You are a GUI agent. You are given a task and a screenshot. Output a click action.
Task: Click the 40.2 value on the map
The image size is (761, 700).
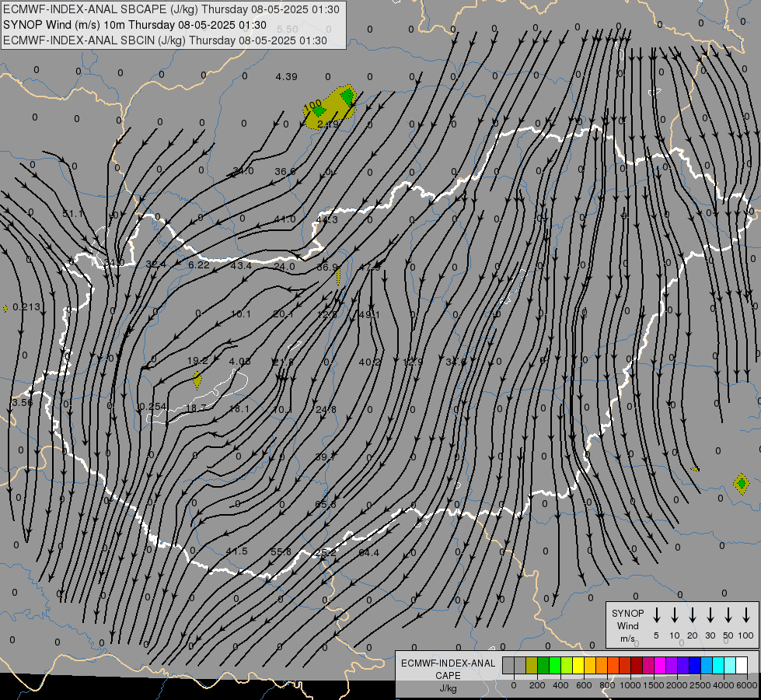click(370, 362)
